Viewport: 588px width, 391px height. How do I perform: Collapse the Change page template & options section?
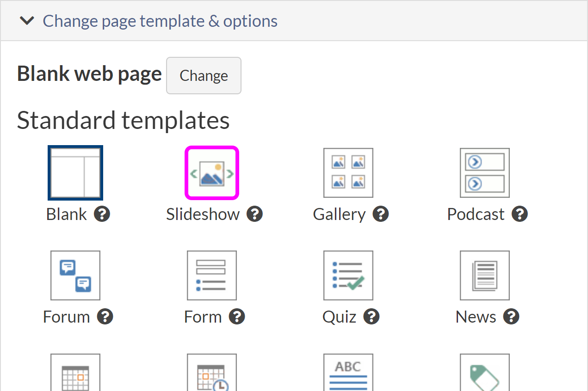[x=26, y=20]
